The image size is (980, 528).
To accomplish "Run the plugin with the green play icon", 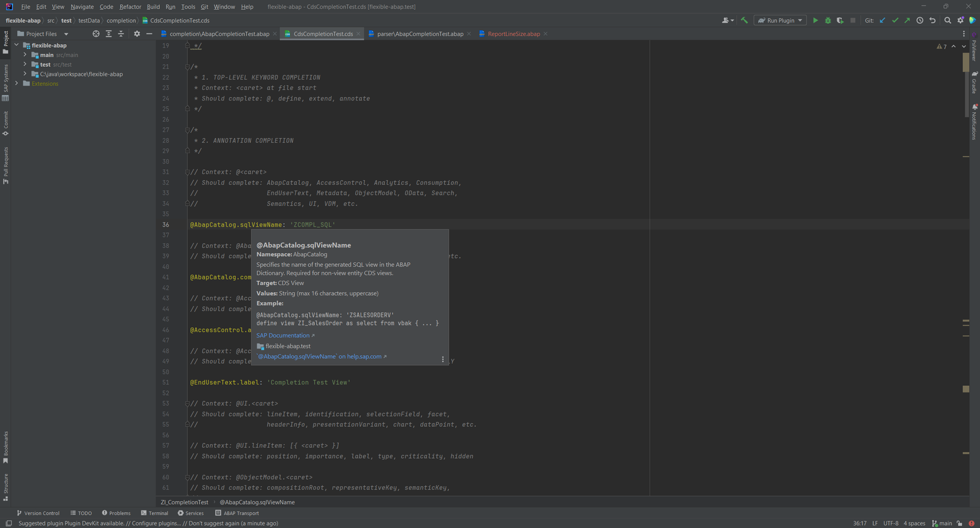I will click(x=815, y=20).
